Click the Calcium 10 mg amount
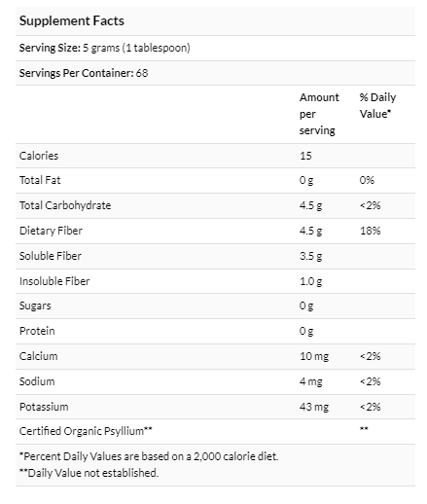This screenshot has width=427, height=504. (314, 356)
